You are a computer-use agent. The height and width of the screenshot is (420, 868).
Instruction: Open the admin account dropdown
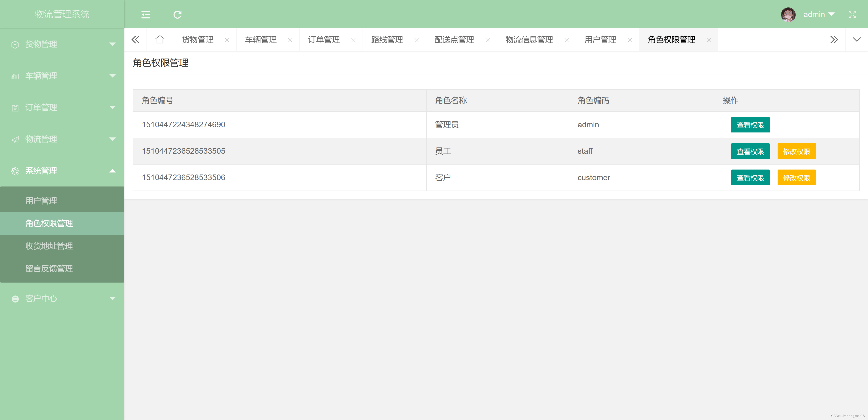[819, 14]
